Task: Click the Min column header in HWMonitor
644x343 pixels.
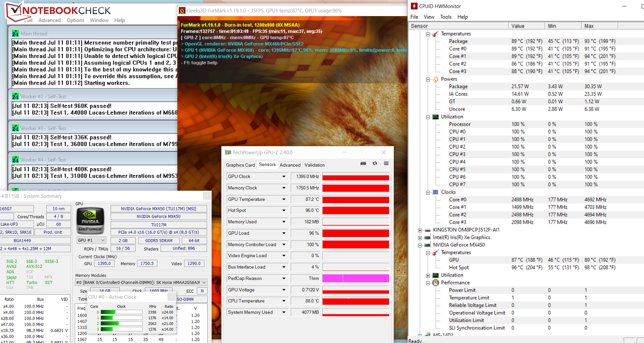Action: click(563, 26)
